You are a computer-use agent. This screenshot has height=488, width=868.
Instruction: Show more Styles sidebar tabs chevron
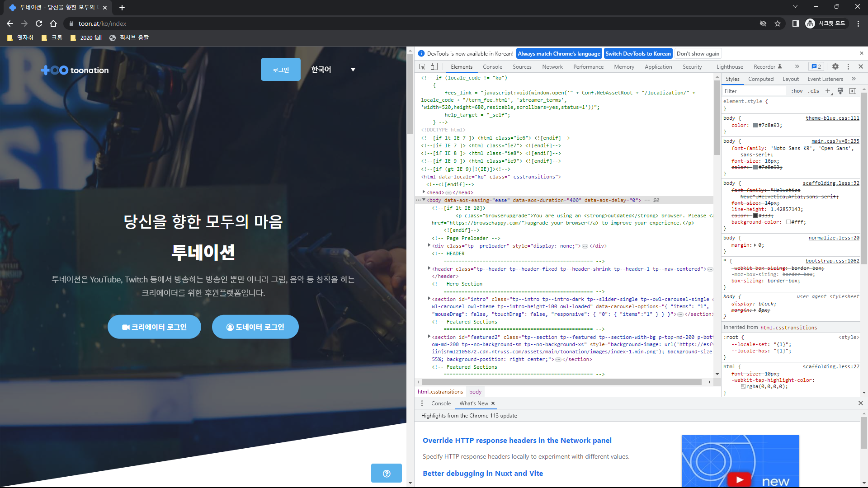point(854,79)
